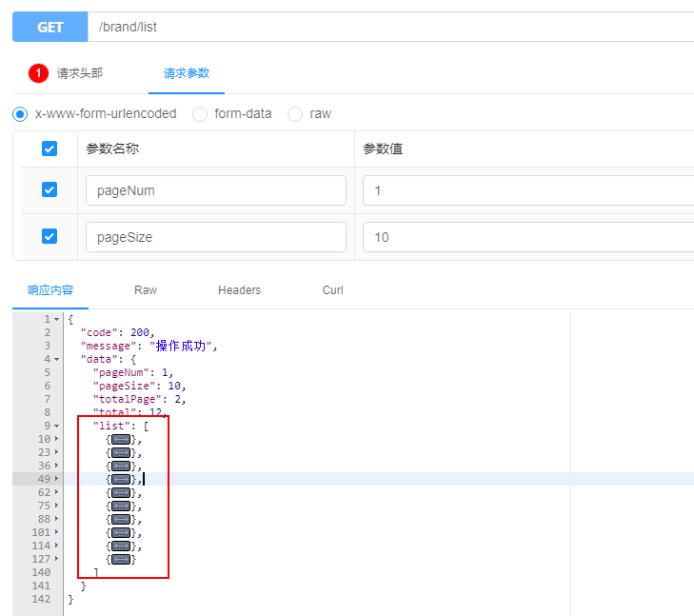
Task: Uncheck the pageNum parameter checkbox
Action: click(50, 189)
